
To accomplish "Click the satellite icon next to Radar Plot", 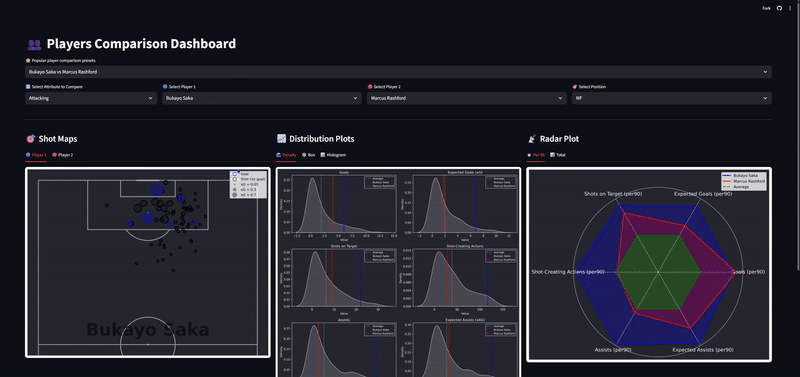I will click(532, 139).
